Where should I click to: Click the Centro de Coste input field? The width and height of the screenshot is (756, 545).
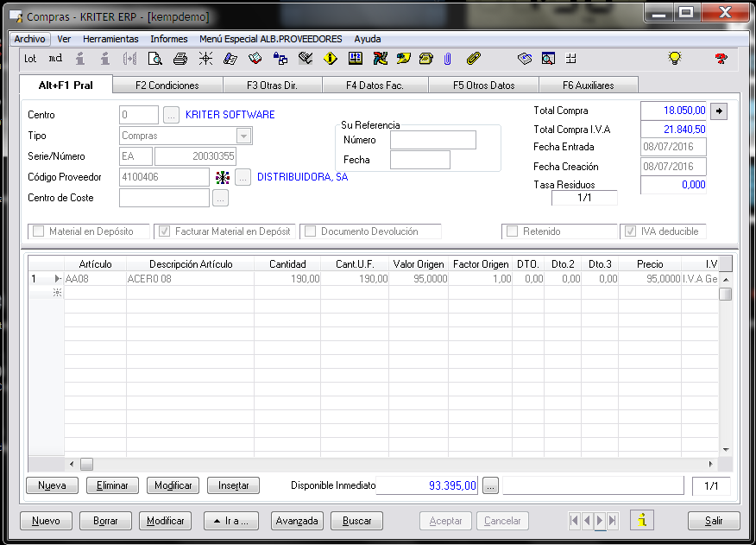pyautogui.click(x=165, y=198)
